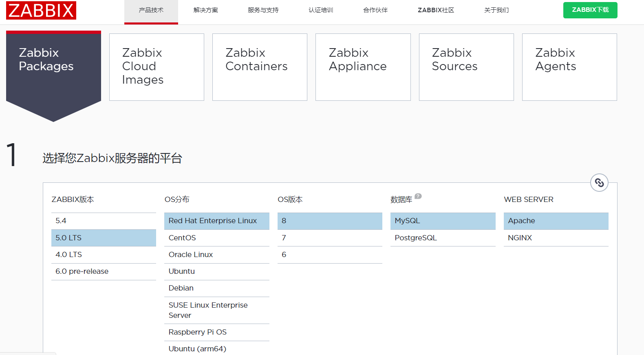Click the OS分布 column header
644x355 pixels.
tap(177, 200)
